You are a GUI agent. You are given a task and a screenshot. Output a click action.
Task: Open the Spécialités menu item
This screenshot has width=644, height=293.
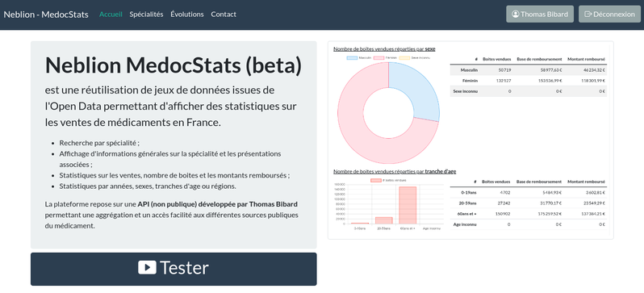tap(146, 15)
